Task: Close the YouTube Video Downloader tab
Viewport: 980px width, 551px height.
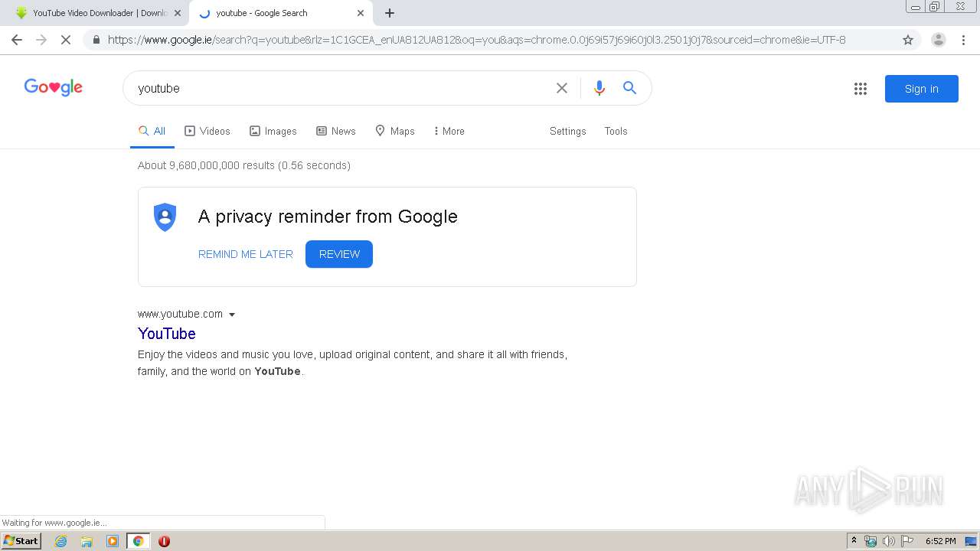Action: click(178, 13)
